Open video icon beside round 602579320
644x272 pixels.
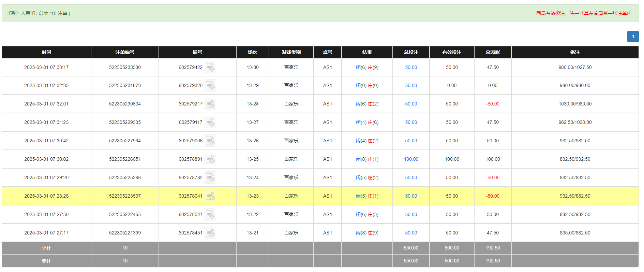210,86
